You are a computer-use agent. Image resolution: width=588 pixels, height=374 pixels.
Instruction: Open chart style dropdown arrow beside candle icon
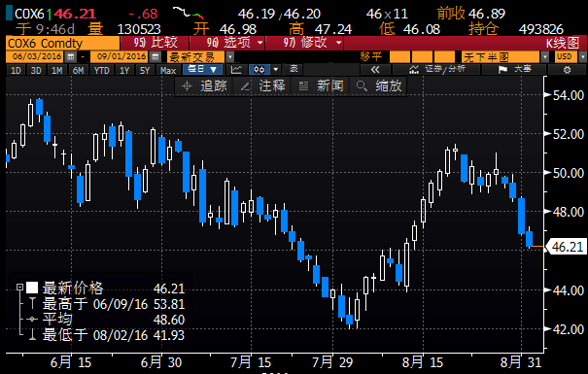click(276, 70)
